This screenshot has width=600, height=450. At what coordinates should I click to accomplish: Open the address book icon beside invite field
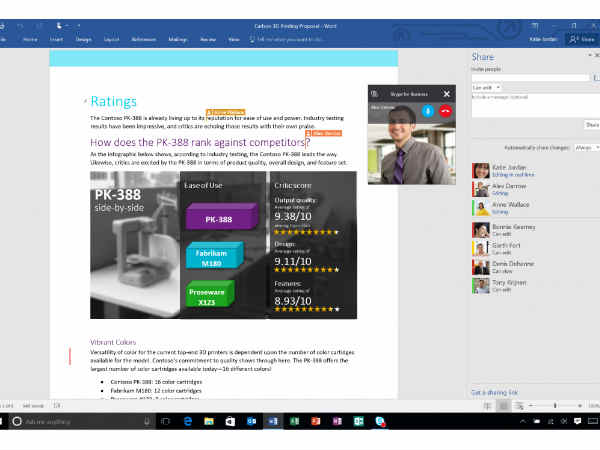point(594,76)
